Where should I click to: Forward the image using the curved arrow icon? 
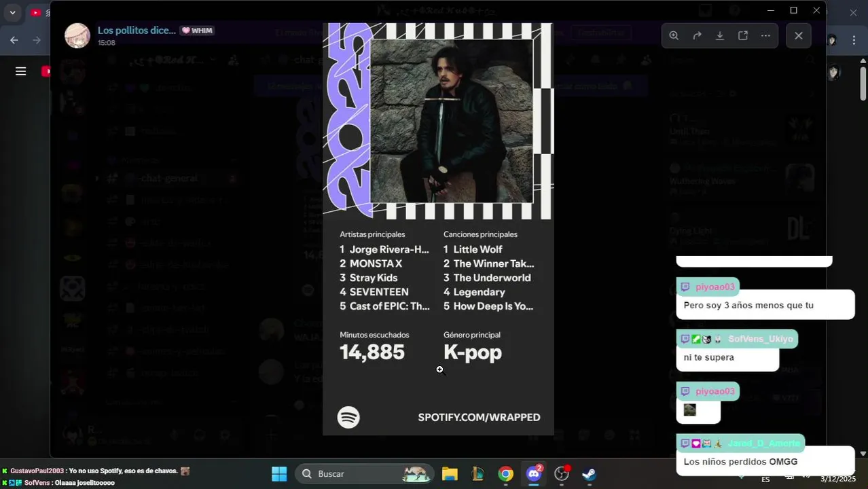tap(697, 35)
